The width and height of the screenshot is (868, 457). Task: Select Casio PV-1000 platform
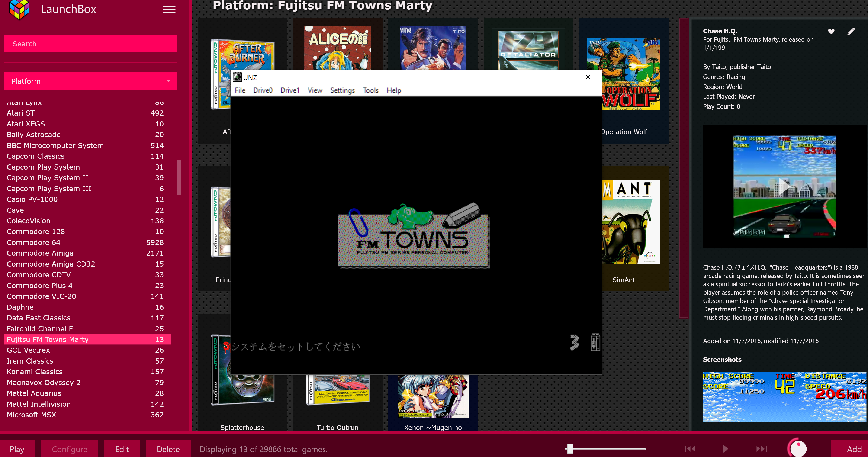click(x=87, y=199)
